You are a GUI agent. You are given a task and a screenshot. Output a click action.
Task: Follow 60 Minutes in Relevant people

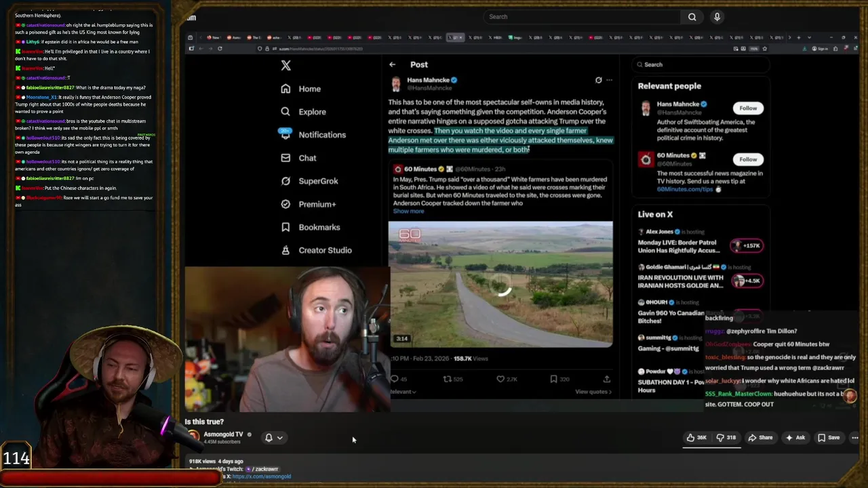[748, 159]
